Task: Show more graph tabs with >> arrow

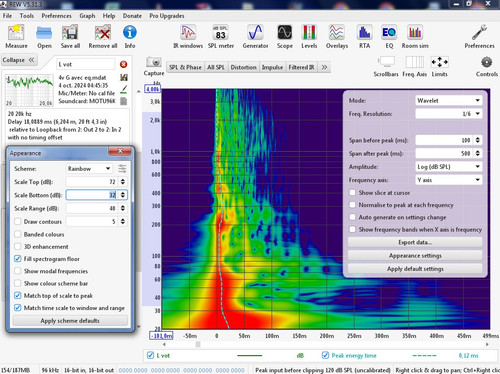Action: pyautogui.click(x=324, y=67)
